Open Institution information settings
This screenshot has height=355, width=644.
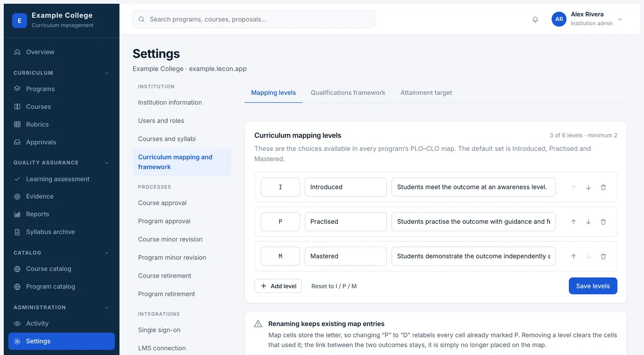pyautogui.click(x=182, y=102)
